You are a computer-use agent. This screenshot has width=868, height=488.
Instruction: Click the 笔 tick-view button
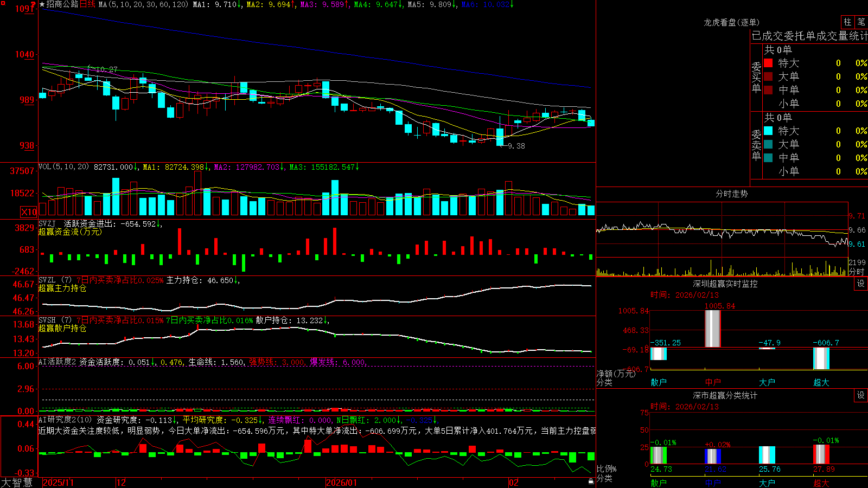pos(861,22)
